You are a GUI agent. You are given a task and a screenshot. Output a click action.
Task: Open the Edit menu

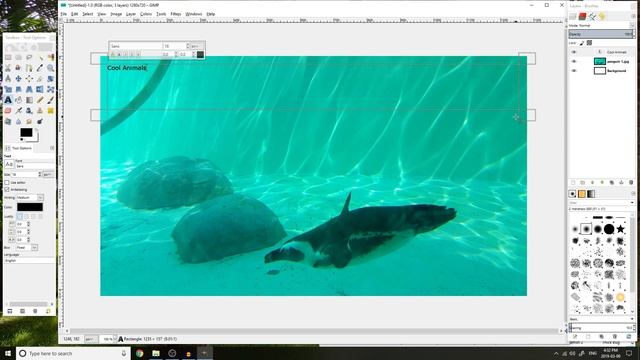click(74, 14)
